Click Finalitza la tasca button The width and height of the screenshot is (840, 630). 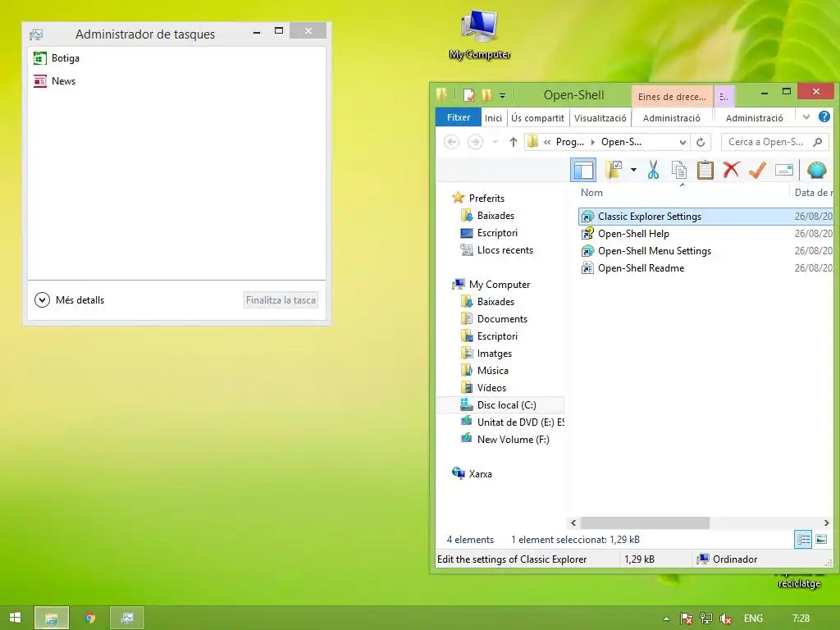point(281,300)
